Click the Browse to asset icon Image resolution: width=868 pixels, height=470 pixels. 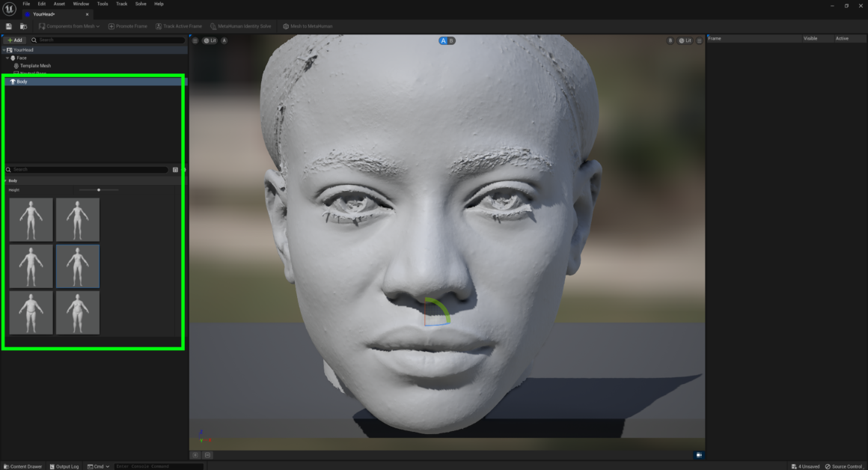pos(23,26)
